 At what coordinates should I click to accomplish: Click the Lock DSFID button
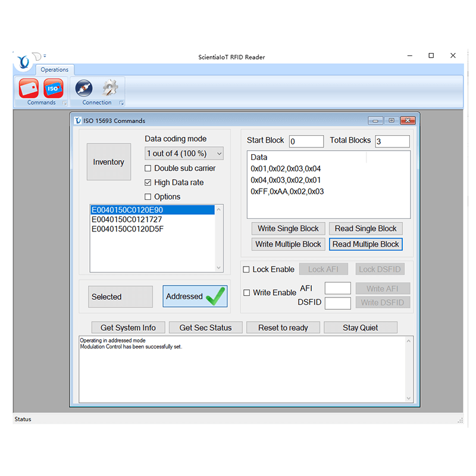click(x=380, y=270)
